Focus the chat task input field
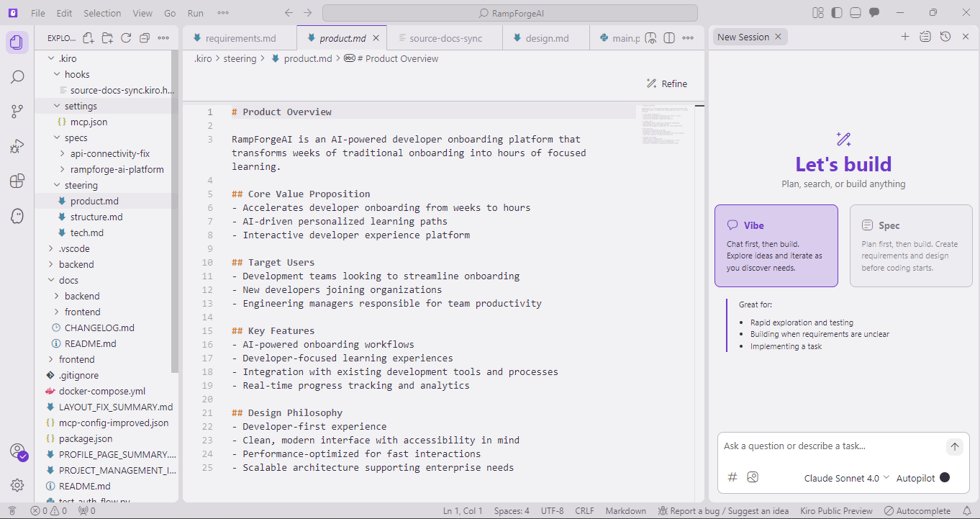The width and height of the screenshot is (980, 519). pyautogui.click(x=831, y=446)
